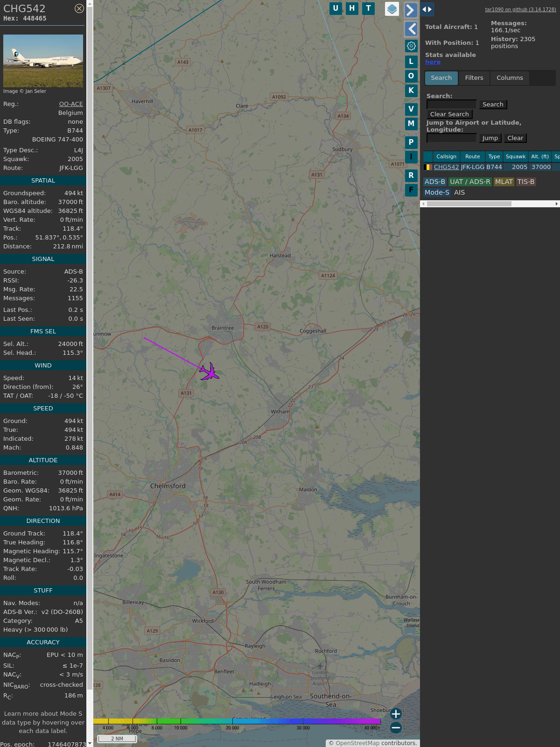Viewport: 560px width, 747px height.
Task: Open registration link OO-ACE
Action: [71, 104]
